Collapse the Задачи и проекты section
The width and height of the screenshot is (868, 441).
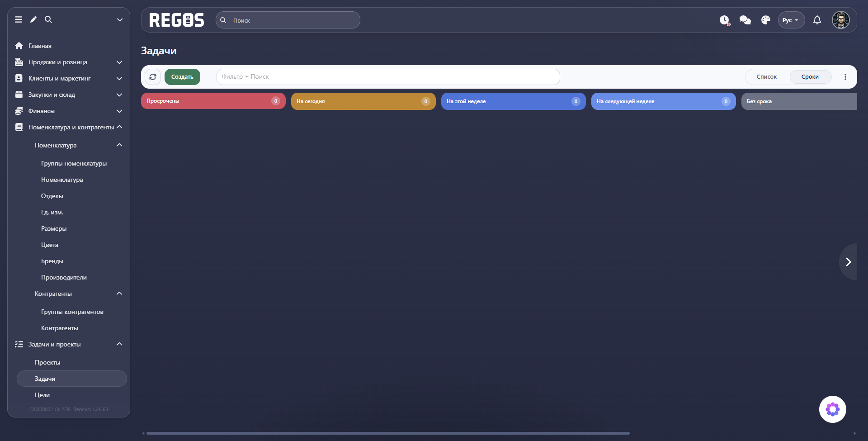tap(69, 344)
